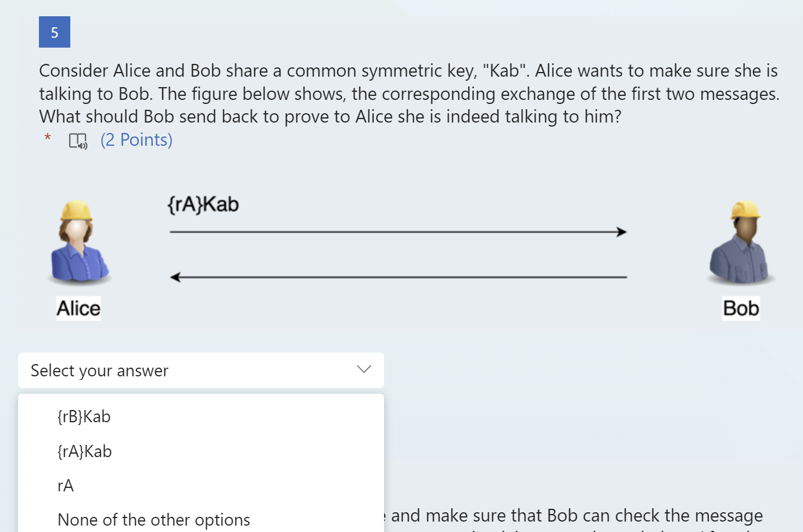Click the Alice name label
The image size is (803, 532).
click(78, 308)
